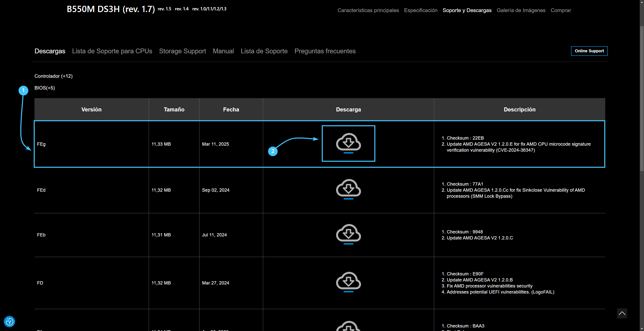Click the Descripción column header
644x331 pixels.
pyautogui.click(x=519, y=109)
